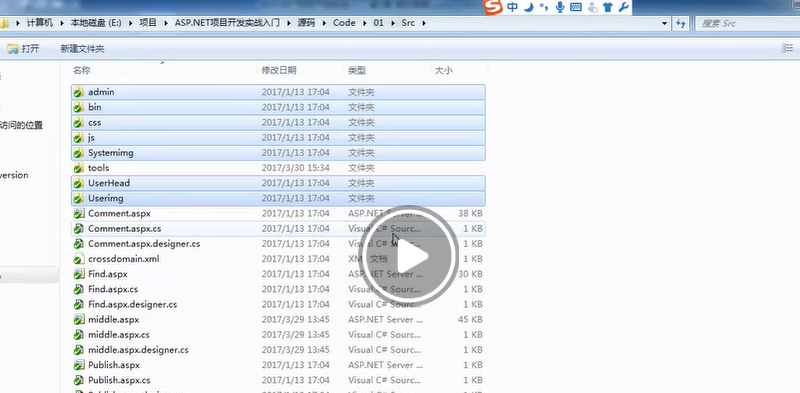This screenshot has height=393, width=800.
Task: Click the 新建文件夹 toolbar button
Action: pyautogui.click(x=82, y=49)
